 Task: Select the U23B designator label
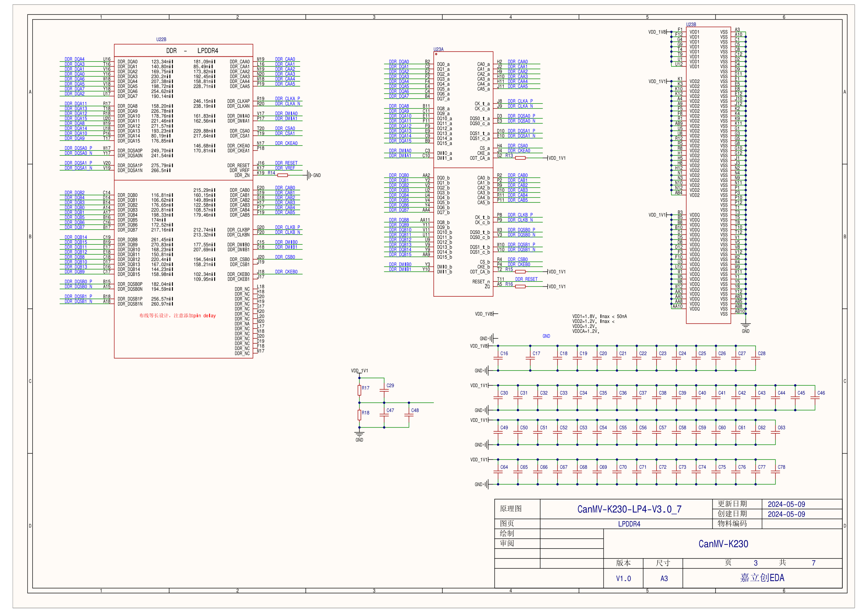691,24
